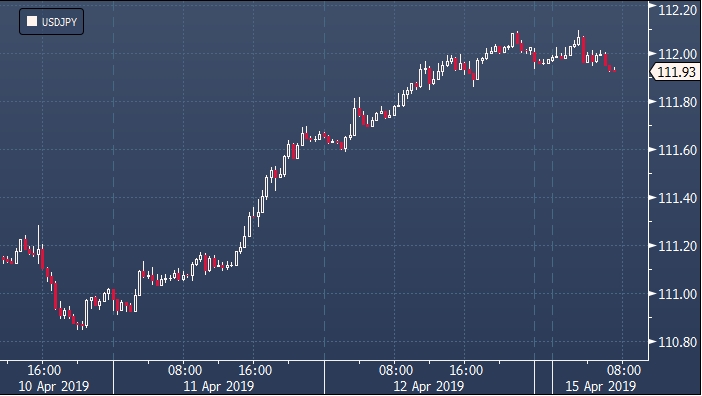Click the 112.20 price axis label
Image resolution: width=702 pixels, height=396 pixels.
click(677, 10)
